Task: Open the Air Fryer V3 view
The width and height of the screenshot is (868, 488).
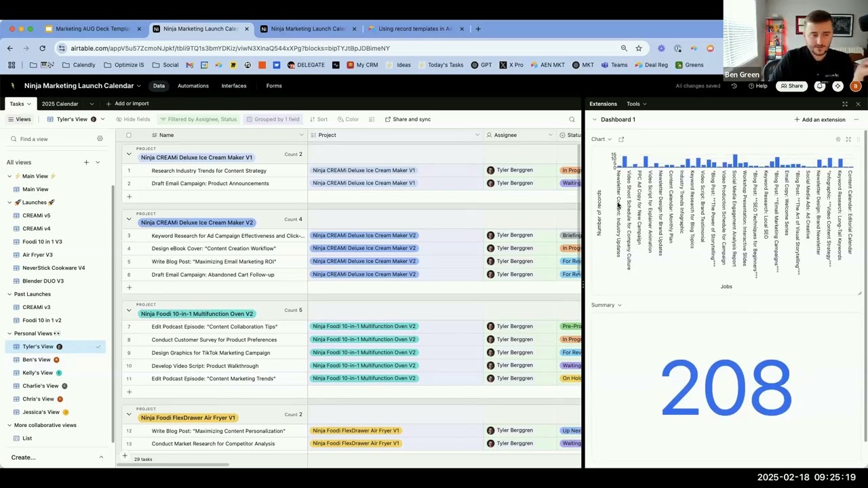Action: 37,255
